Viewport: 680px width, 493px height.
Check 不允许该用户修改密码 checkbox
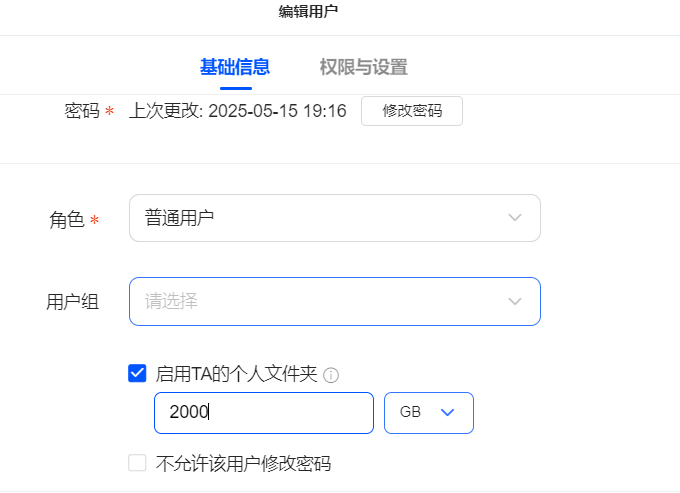pos(137,463)
